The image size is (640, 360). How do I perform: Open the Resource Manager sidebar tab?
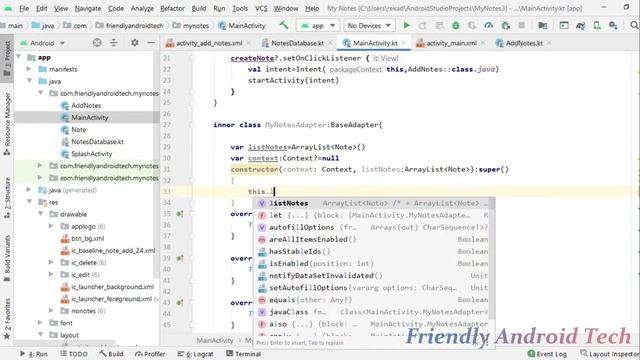pos(7,124)
